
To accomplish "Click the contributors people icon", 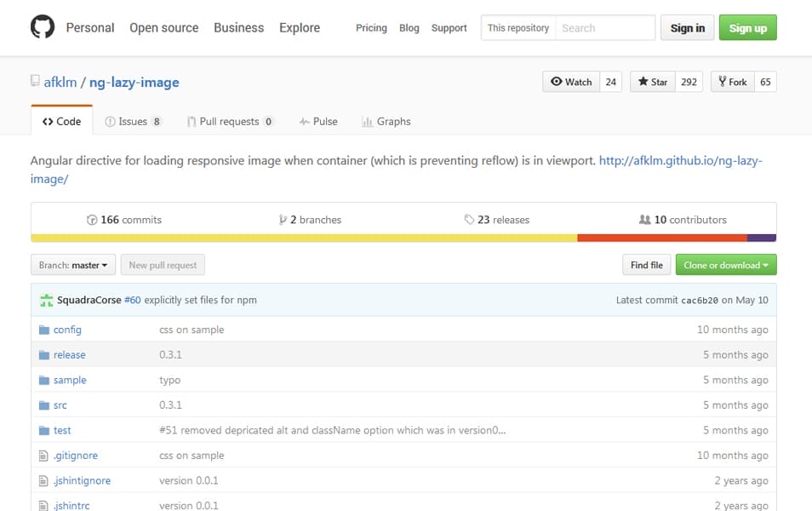I will point(644,220).
